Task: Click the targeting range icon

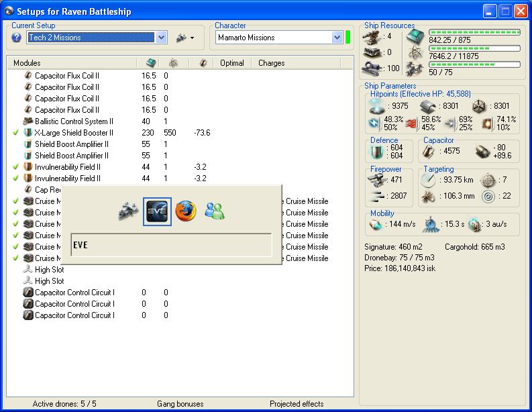Action: 428,180
